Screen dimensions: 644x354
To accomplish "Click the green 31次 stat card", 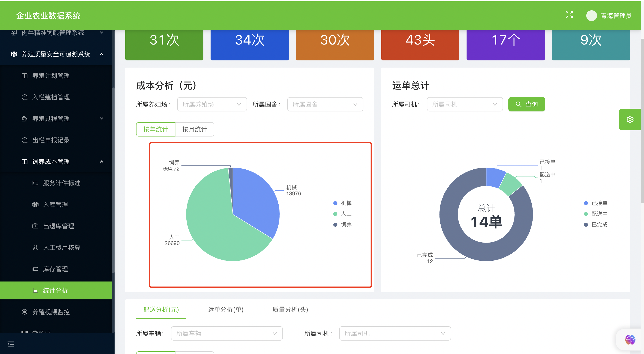I will coord(164,45).
